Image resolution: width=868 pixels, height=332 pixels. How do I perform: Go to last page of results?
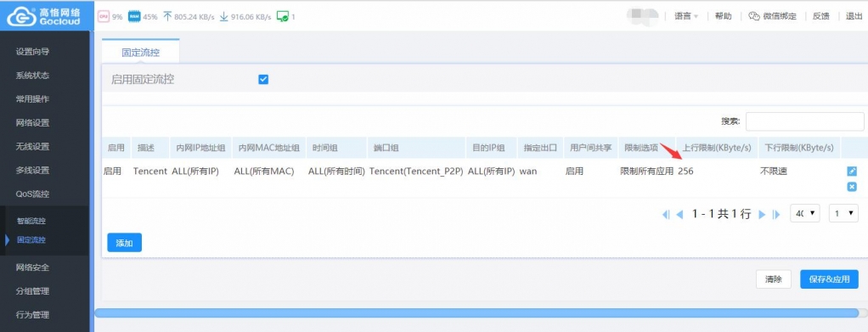776,214
